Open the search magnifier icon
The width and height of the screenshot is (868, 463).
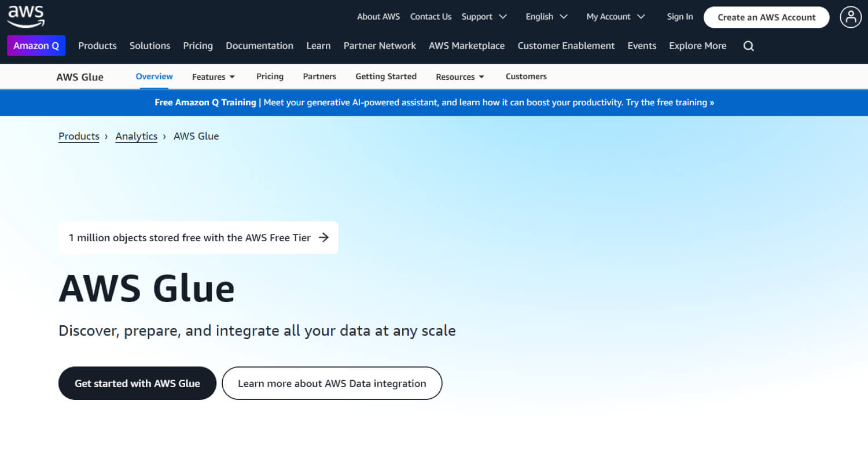click(749, 46)
